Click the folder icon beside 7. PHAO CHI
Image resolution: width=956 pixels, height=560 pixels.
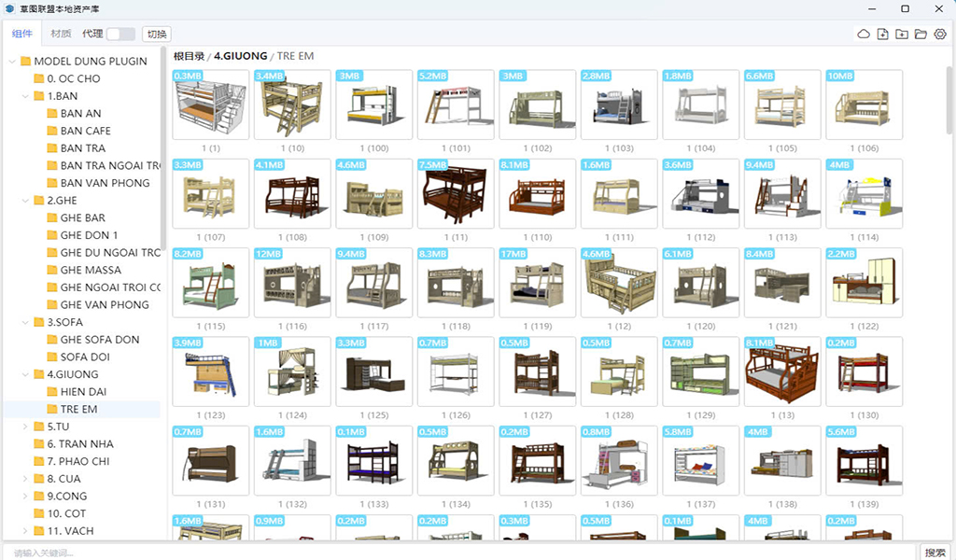point(39,461)
